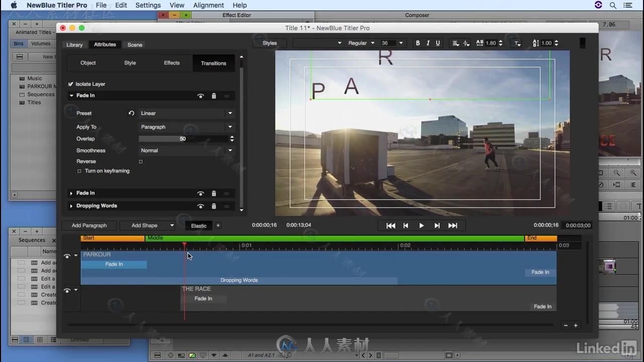Hide the expanded Fade In transition
The width and height of the screenshot is (644, 362).
tap(201, 96)
